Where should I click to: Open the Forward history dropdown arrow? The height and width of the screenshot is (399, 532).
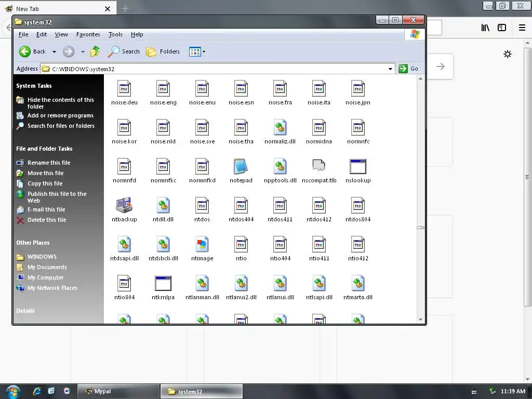coord(83,52)
